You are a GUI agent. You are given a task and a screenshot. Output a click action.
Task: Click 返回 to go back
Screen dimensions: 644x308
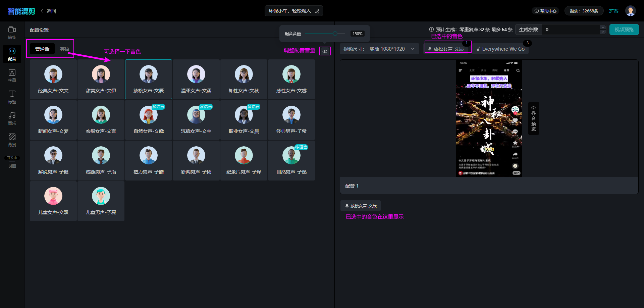(x=48, y=11)
